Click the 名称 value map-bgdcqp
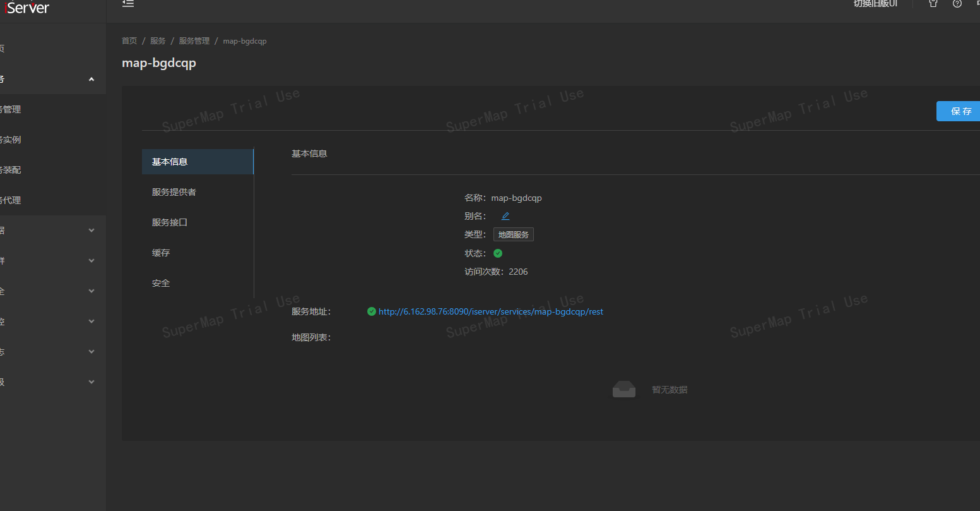The image size is (980, 511). pos(516,198)
